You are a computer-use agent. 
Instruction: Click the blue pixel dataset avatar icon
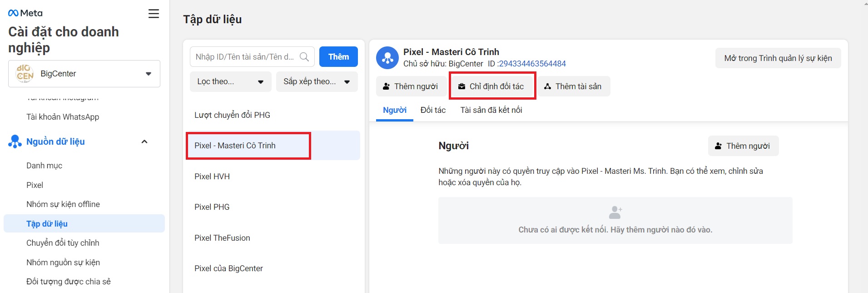pos(387,58)
